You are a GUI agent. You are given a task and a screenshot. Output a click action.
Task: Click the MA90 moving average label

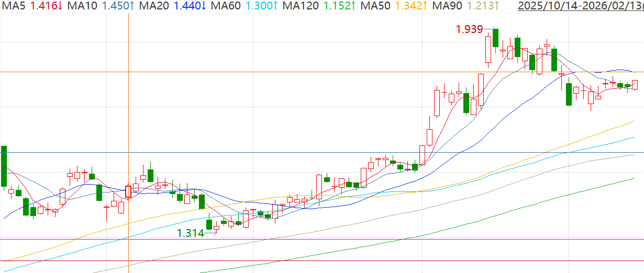click(445, 6)
